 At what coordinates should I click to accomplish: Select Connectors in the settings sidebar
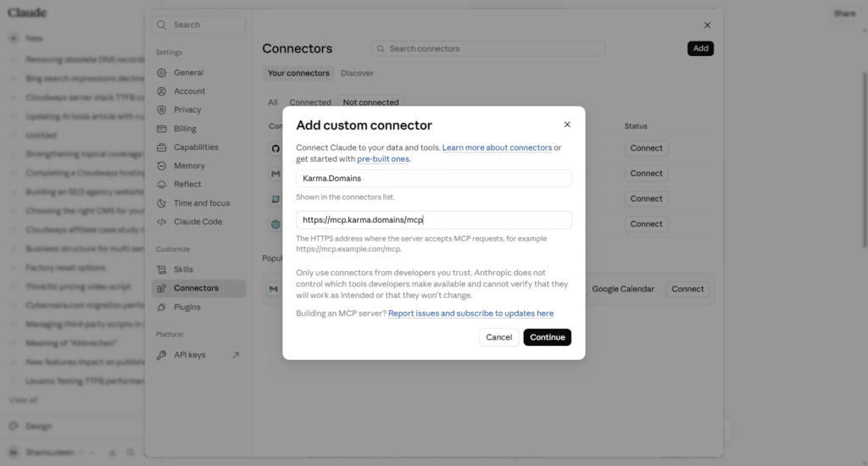(x=198, y=288)
